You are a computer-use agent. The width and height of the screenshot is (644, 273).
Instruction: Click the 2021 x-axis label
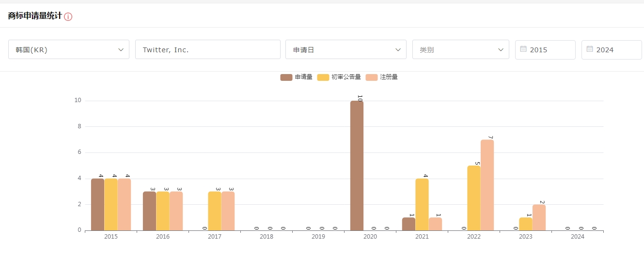coord(422,237)
